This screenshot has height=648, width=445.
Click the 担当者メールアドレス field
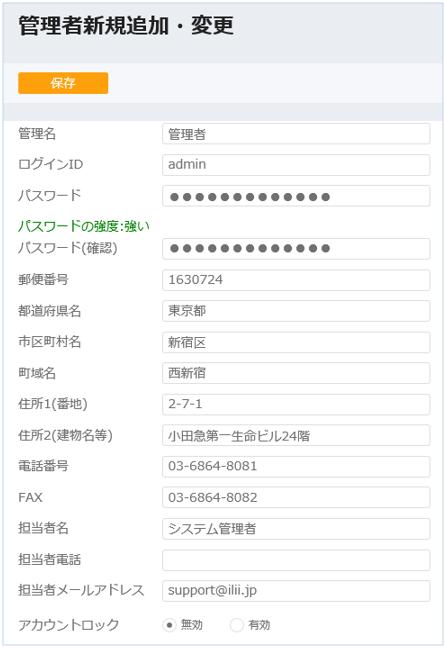click(x=296, y=591)
